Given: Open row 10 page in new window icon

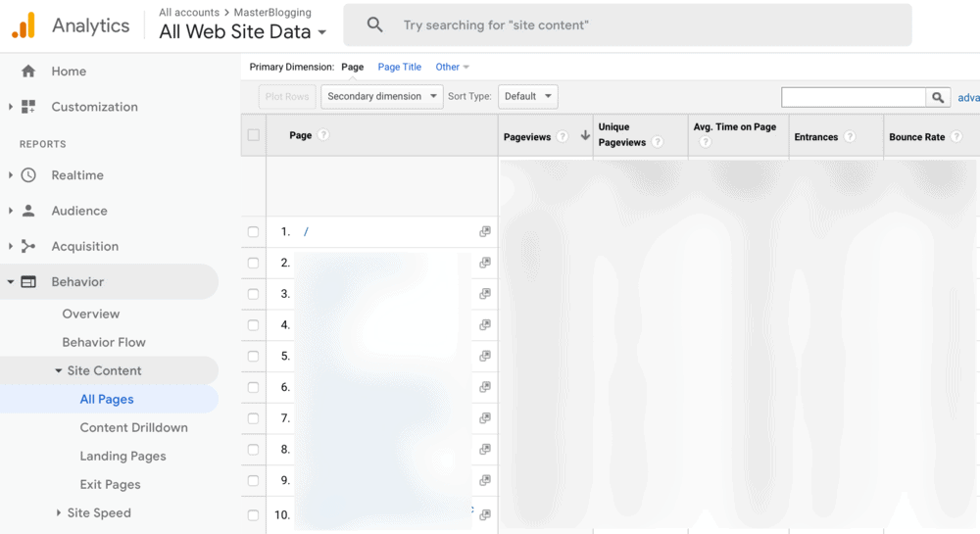Looking at the screenshot, I should pyautogui.click(x=484, y=514).
